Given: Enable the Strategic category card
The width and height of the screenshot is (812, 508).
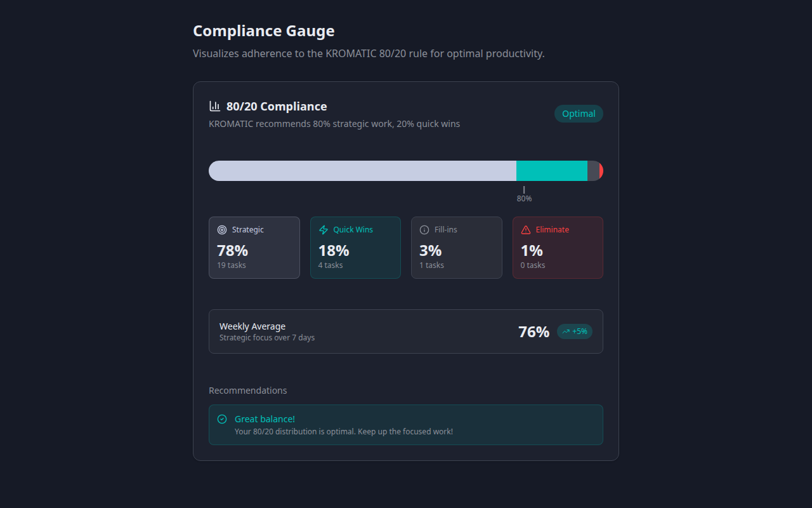Looking at the screenshot, I should tap(254, 248).
